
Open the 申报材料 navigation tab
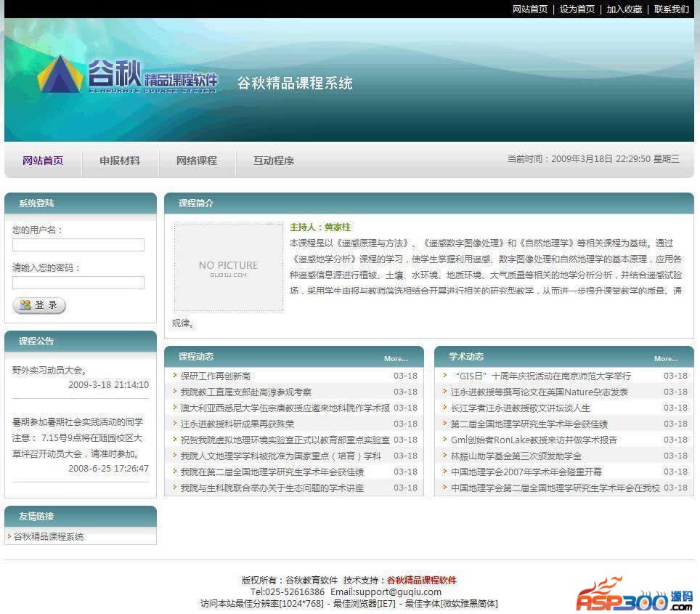pos(120,161)
